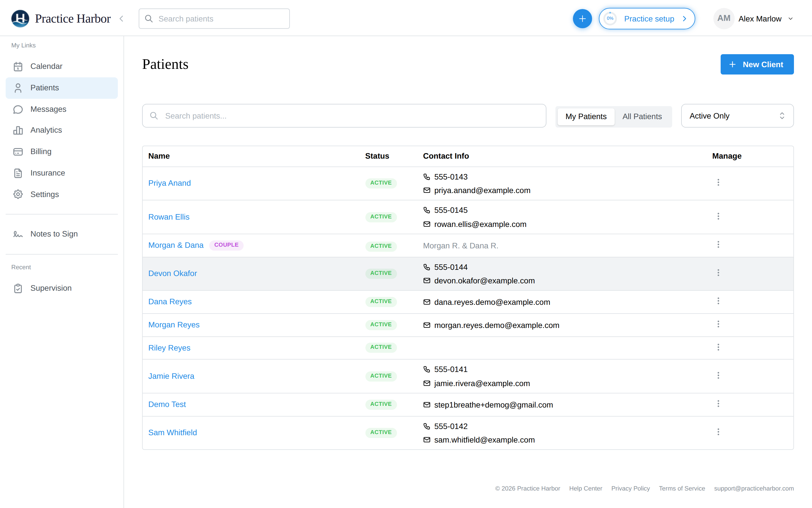Open Jamie Rivera's patient record
812x508 pixels.
click(171, 376)
